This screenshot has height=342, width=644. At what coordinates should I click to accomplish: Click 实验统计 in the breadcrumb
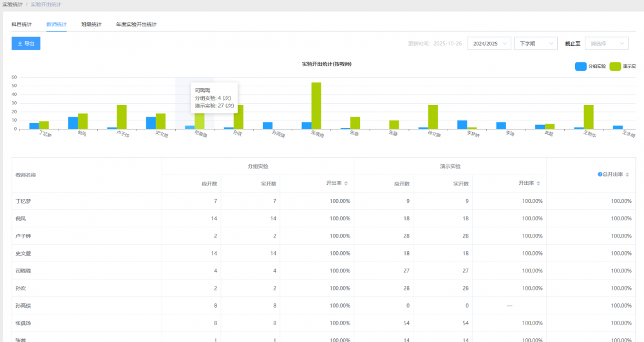12,5
